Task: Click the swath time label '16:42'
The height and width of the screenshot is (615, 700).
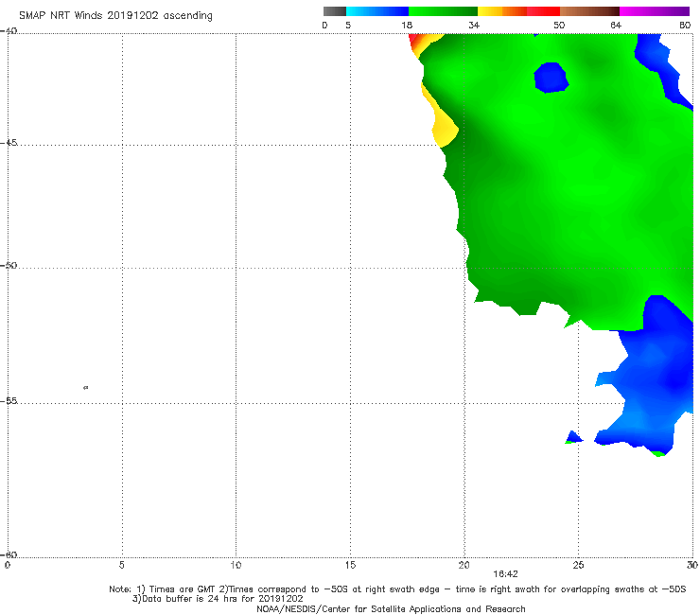Action: point(505,574)
